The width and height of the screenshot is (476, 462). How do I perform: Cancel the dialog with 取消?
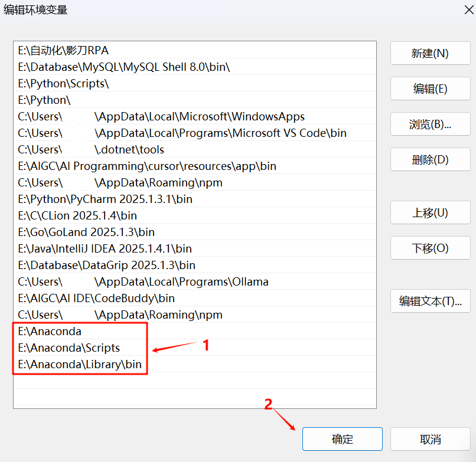pos(430,440)
